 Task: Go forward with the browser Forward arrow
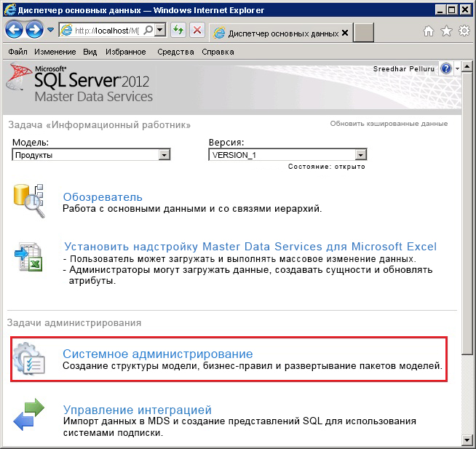pos(34,30)
